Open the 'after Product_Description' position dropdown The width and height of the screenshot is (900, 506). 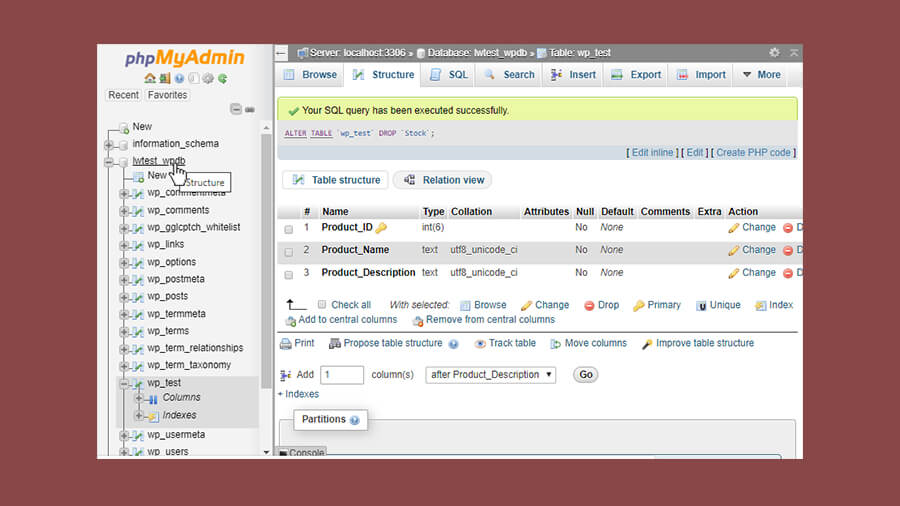(490, 375)
